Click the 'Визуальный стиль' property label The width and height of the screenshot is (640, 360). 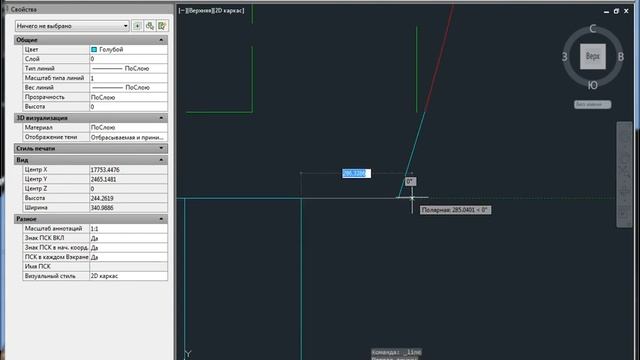tap(50, 276)
